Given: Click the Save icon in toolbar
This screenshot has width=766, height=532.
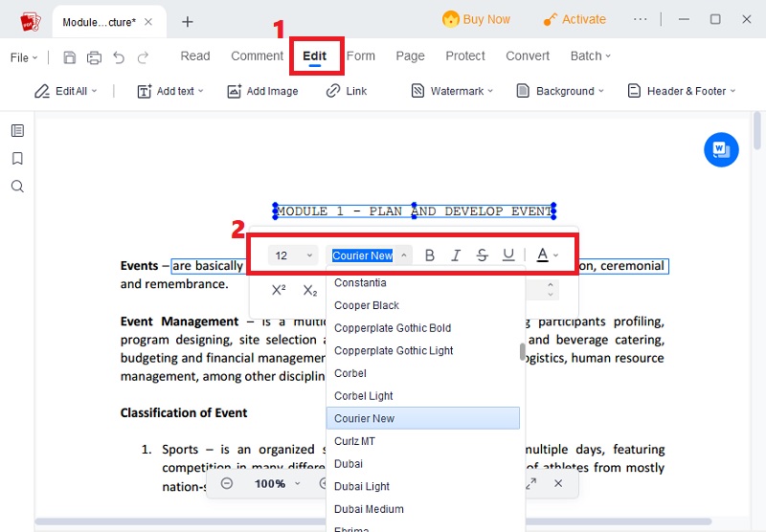Looking at the screenshot, I should click(x=69, y=57).
